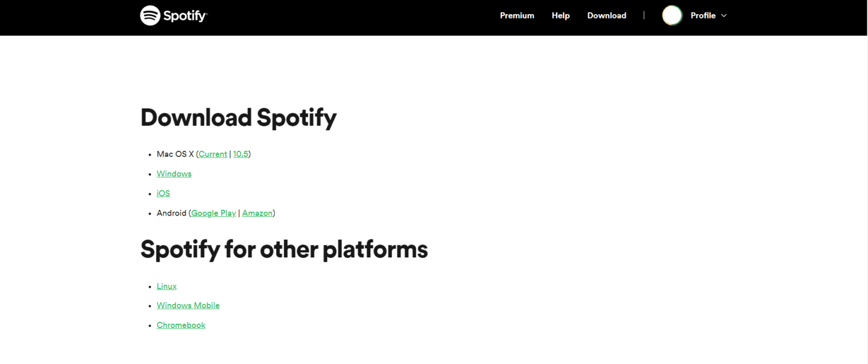This screenshot has height=364, width=868.
Task: Download Spotify for Linux
Action: pos(166,286)
